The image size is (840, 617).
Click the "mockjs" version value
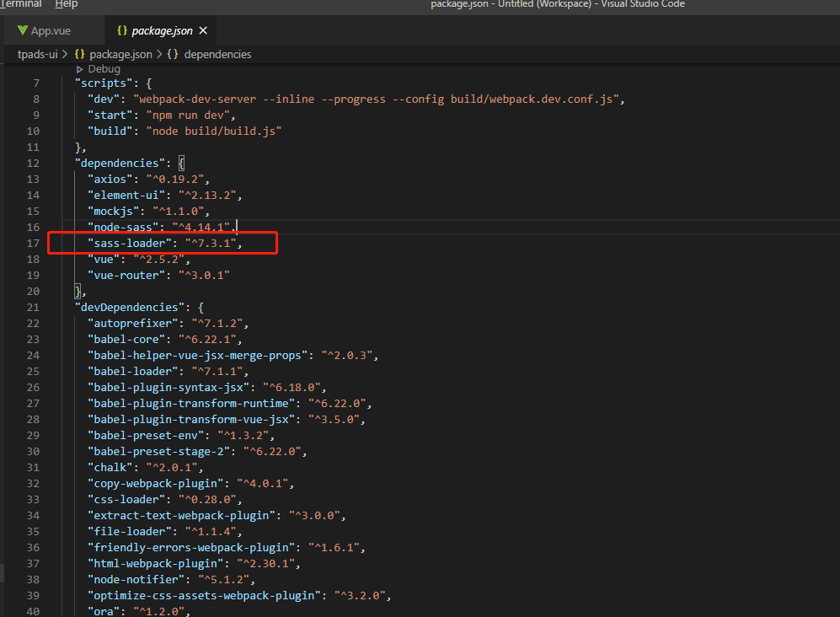[x=178, y=212]
